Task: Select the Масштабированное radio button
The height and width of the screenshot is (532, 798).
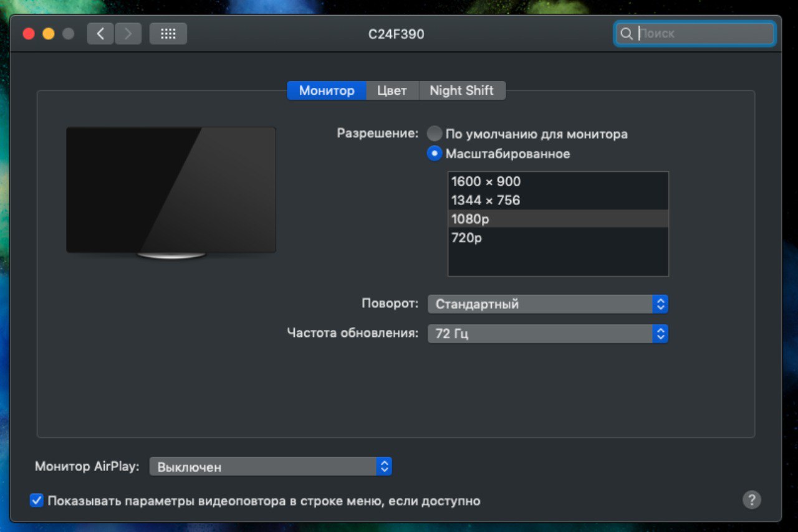Action: point(435,153)
